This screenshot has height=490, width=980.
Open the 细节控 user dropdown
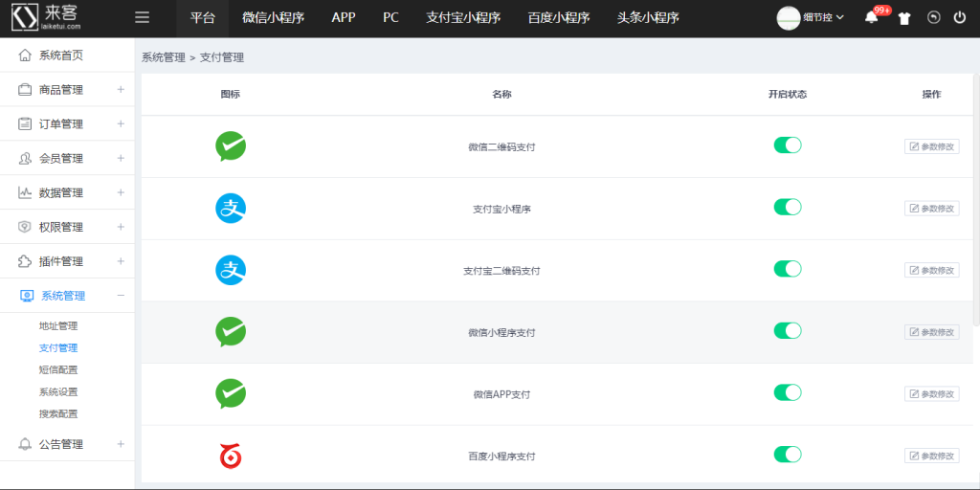pyautogui.click(x=812, y=17)
